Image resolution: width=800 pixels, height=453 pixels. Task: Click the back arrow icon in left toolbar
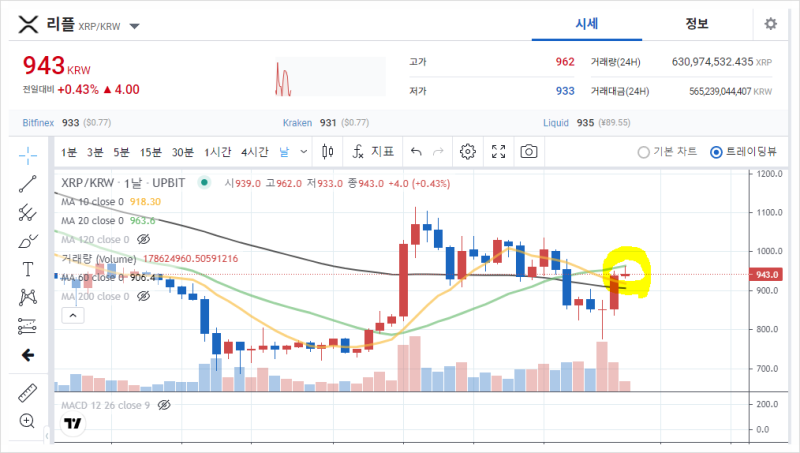pyautogui.click(x=28, y=355)
